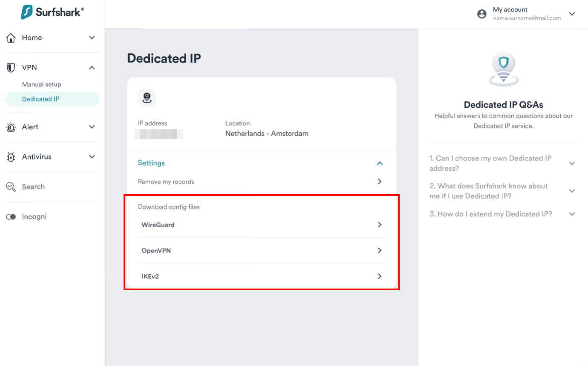Click the Antivirus bug icon
Viewport: 588px width, 366px height.
pos(11,157)
